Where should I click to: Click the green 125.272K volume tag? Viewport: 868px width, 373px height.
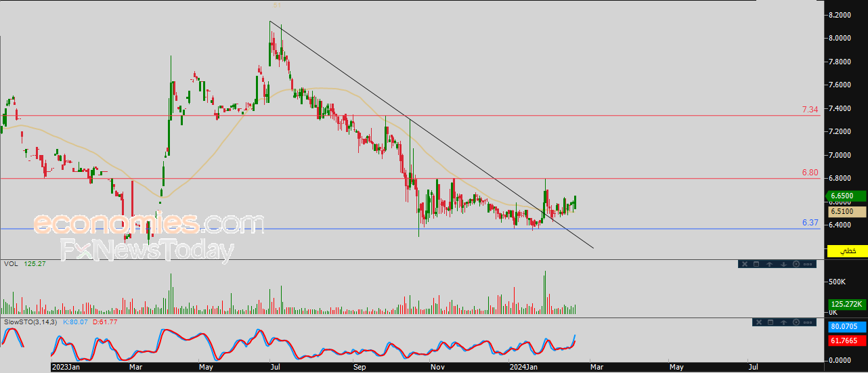tap(846, 304)
